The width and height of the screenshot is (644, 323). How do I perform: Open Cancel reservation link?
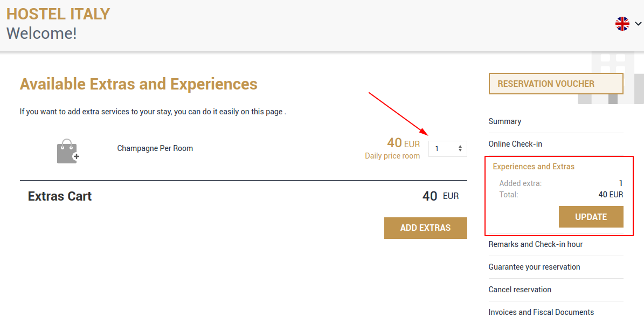[x=520, y=290]
